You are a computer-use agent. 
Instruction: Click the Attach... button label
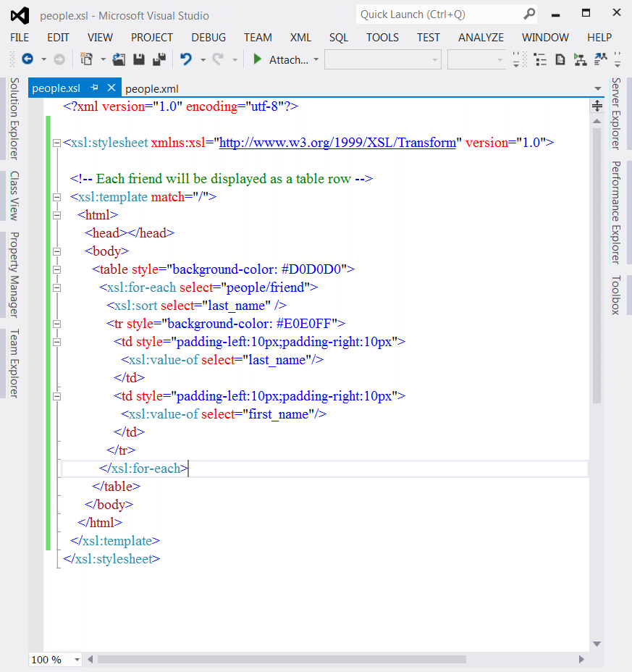(289, 59)
